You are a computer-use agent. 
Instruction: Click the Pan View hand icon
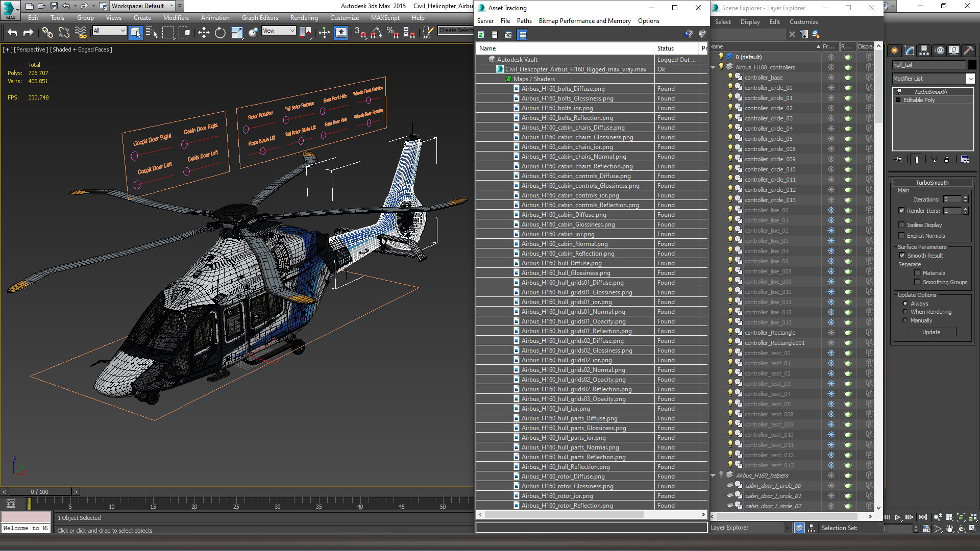tap(949, 529)
